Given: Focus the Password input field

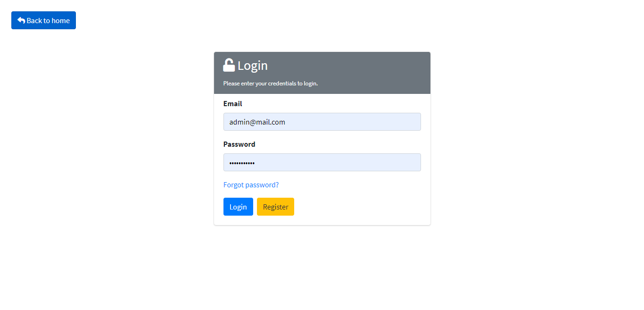Looking at the screenshot, I should 322,162.
